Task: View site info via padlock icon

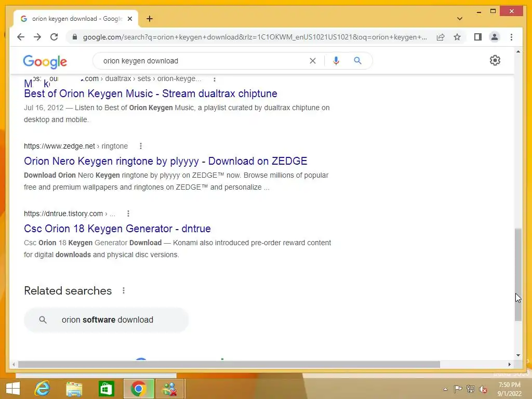Action: [75, 37]
